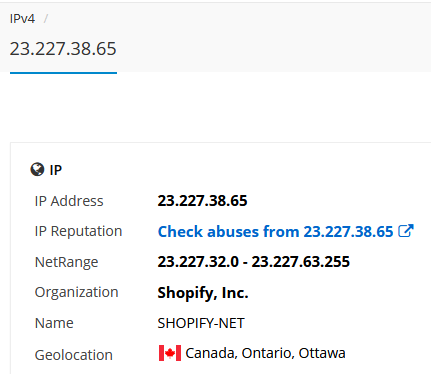Click the Canada flag icon
This screenshot has width=431, height=374.
[x=170, y=353]
